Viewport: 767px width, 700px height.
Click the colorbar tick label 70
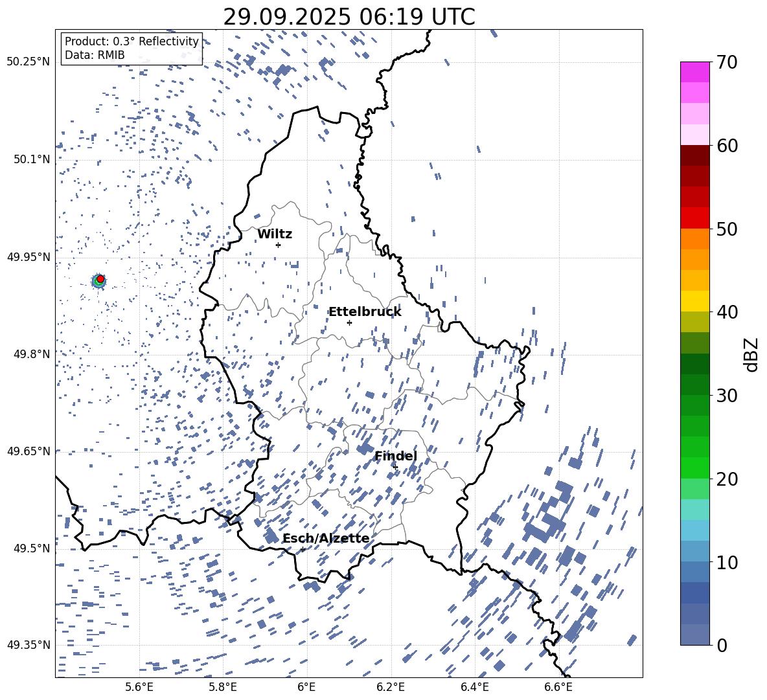pyautogui.click(x=727, y=62)
